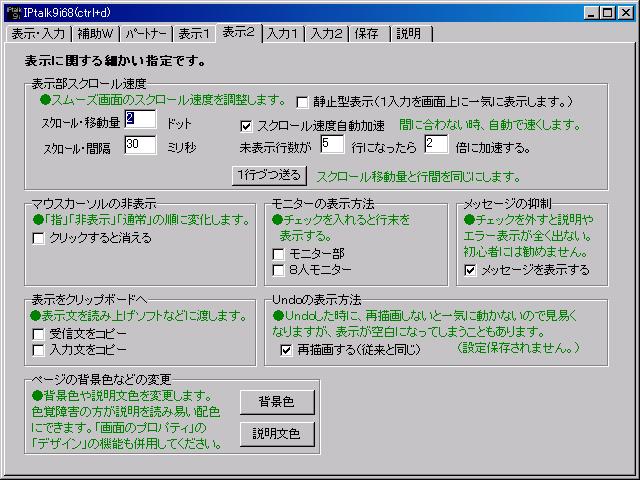640x480 pixels.
Task: Focus the acceleration multiplier field before 倍に加速する
Action: pyautogui.click(x=436, y=144)
